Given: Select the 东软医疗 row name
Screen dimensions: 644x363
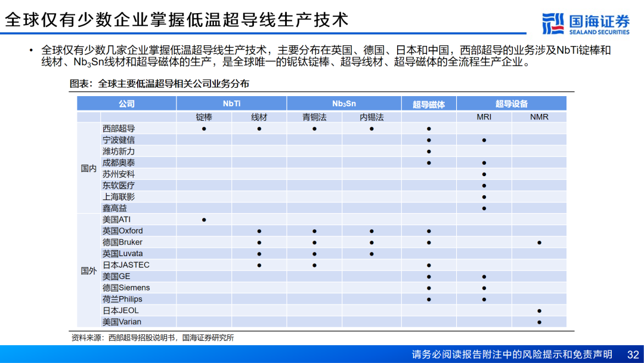Looking at the screenshot, I should click(119, 186).
